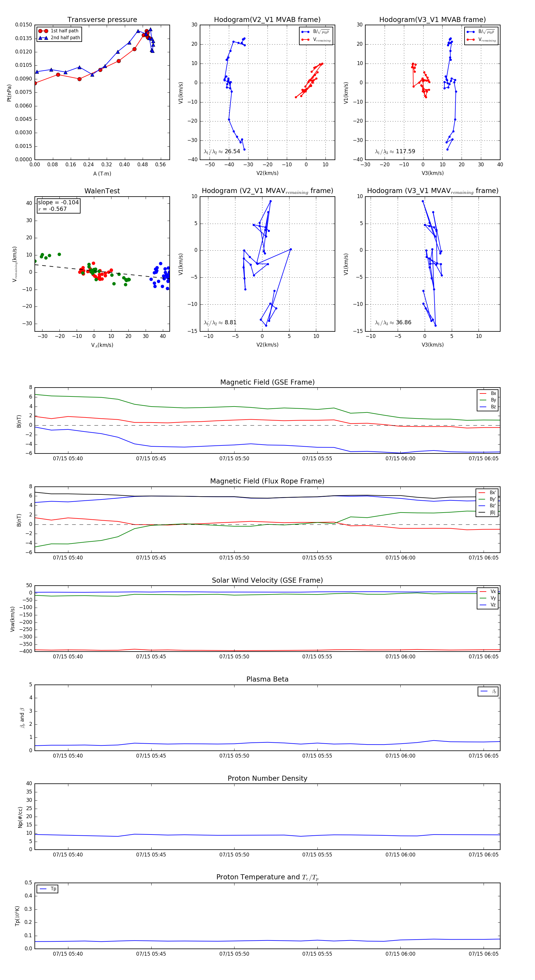Select the Bx' legend entry in Flux Rope panel
This screenshot has width=535, height=980.
[x=487, y=492]
